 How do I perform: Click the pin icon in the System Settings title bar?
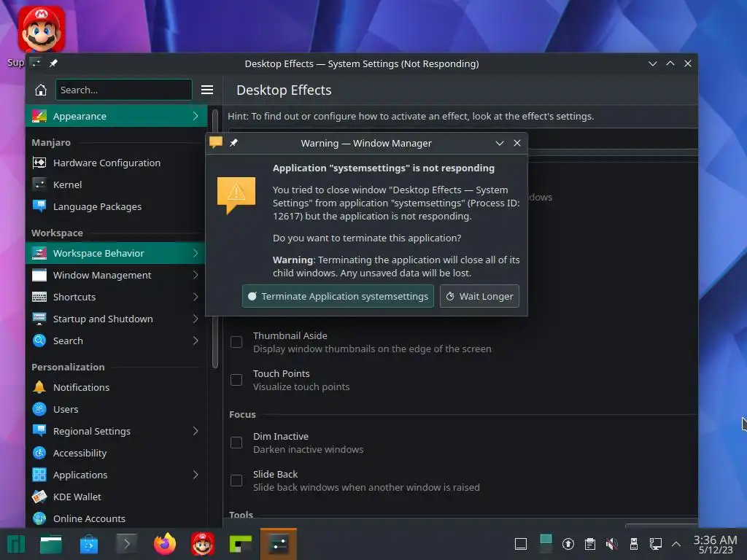(x=53, y=63)
